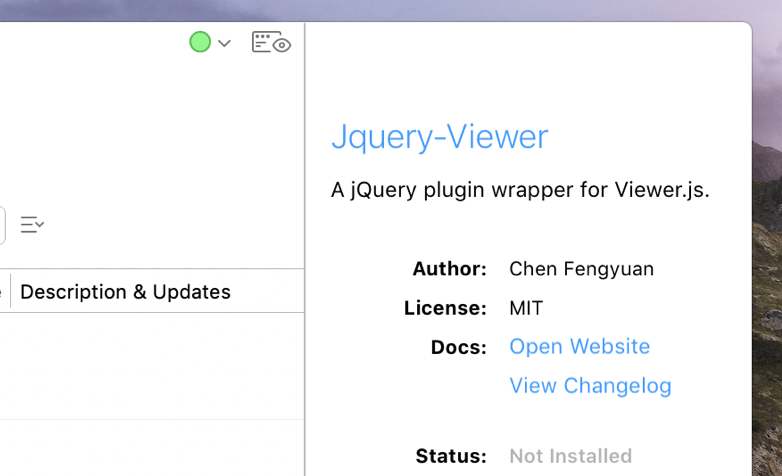Sort by the Description & Updates column
This screenshot has height=476, width=782.
[x=125, y=292]
